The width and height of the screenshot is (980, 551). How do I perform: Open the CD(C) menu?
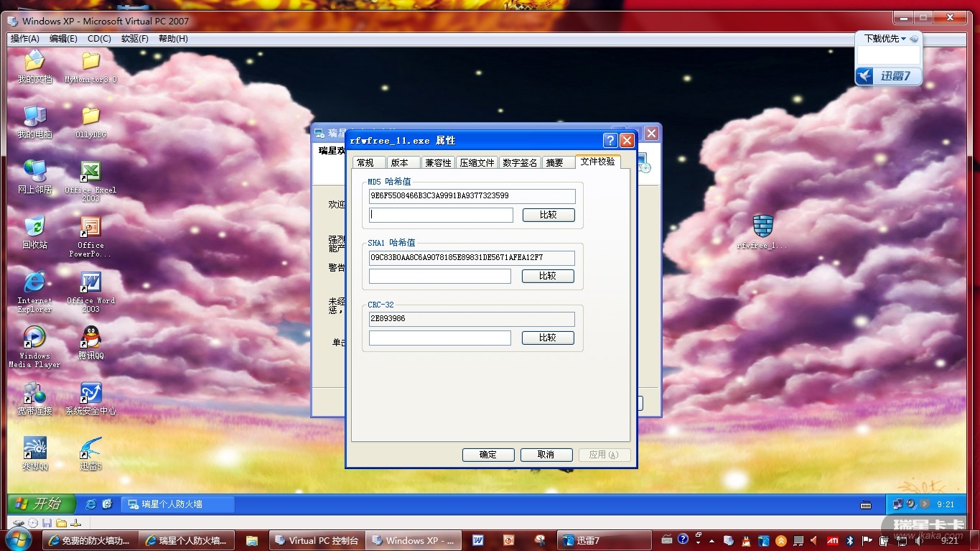pos(99,39)
